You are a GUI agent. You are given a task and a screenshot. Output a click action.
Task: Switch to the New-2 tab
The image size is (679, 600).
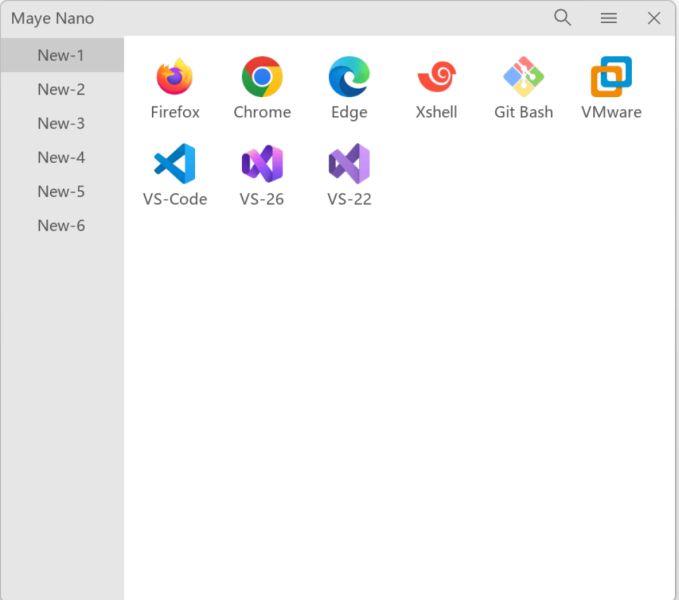62,89
